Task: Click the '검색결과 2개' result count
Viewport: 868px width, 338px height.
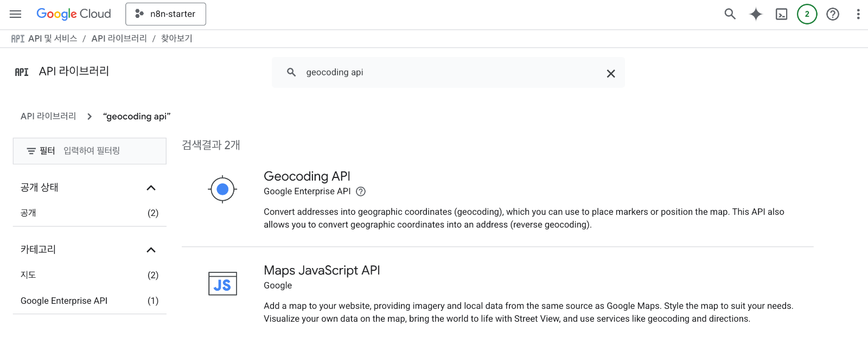Action: (x=211, y=145)
